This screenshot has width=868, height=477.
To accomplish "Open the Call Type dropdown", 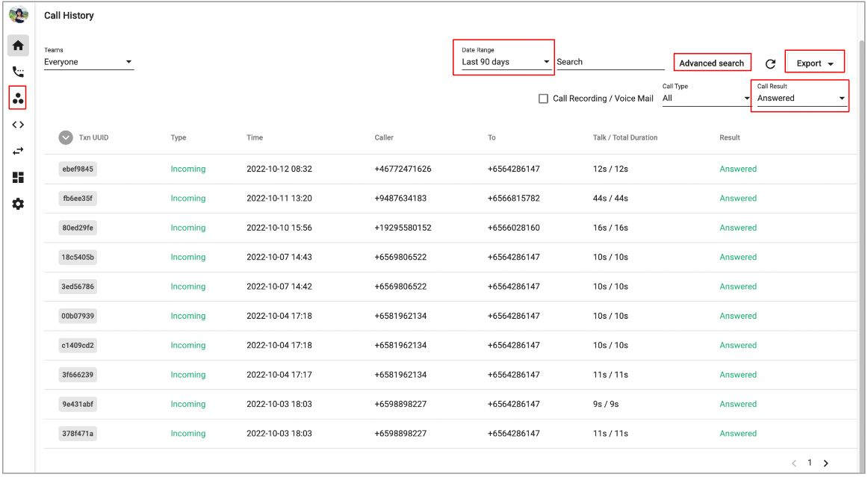I will coord(705,99).
